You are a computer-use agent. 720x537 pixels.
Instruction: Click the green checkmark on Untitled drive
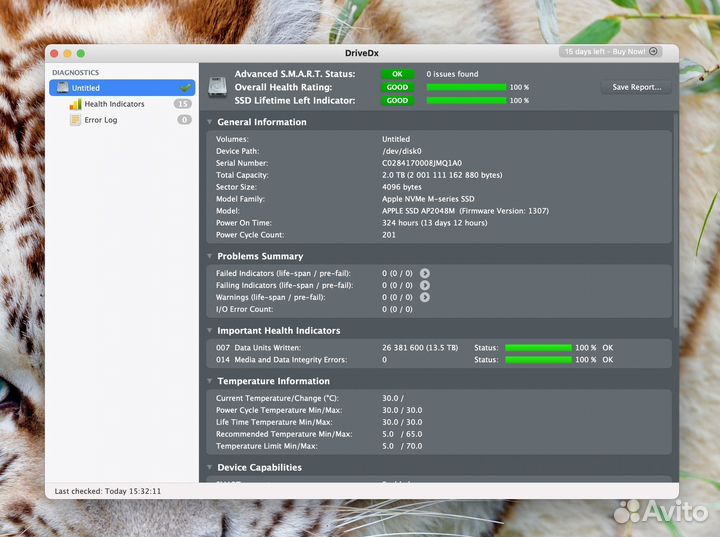185,88
